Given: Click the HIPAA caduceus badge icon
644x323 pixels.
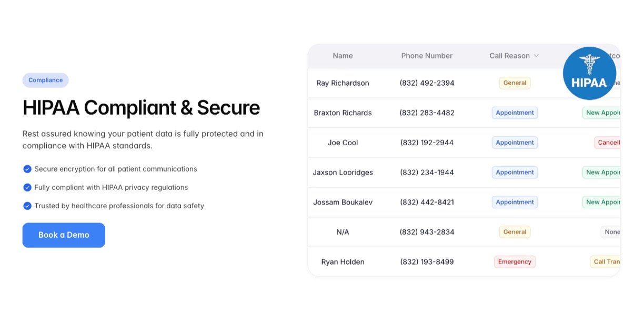Looking at the screenshot, I should coord(589,73).
